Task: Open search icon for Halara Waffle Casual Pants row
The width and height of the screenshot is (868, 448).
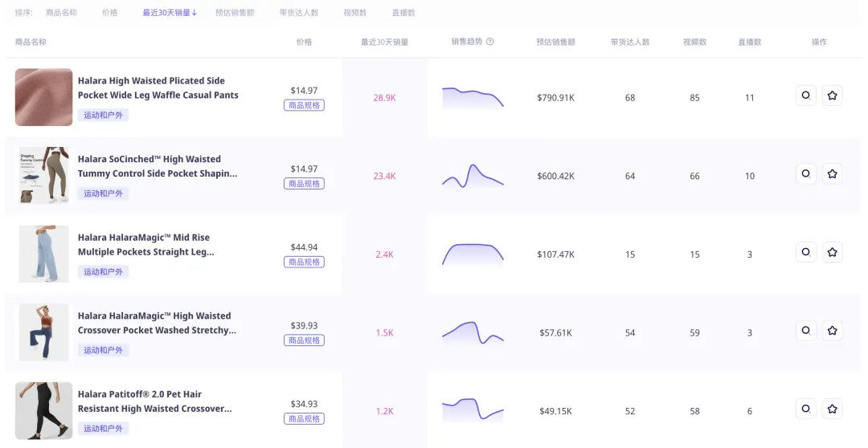Action: [806, 96]
